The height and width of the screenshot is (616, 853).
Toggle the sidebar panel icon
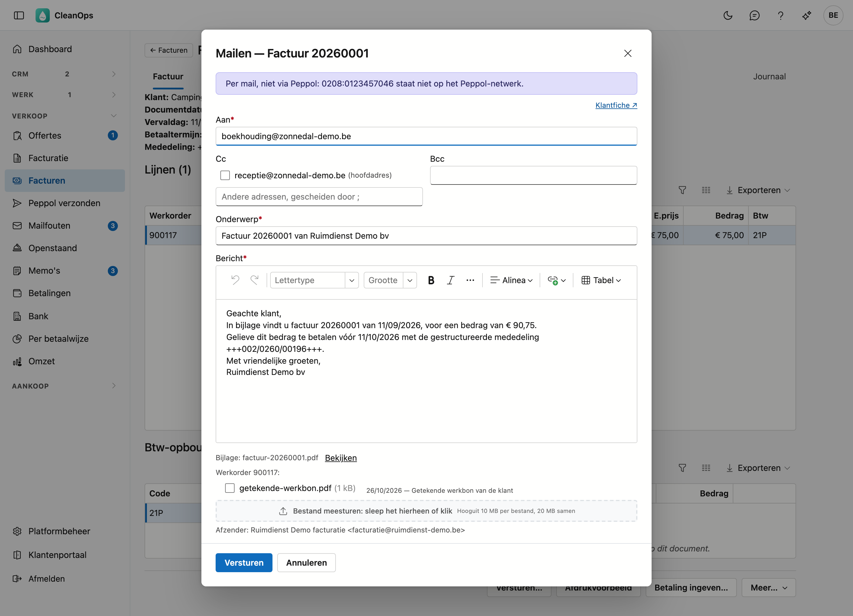19,15
